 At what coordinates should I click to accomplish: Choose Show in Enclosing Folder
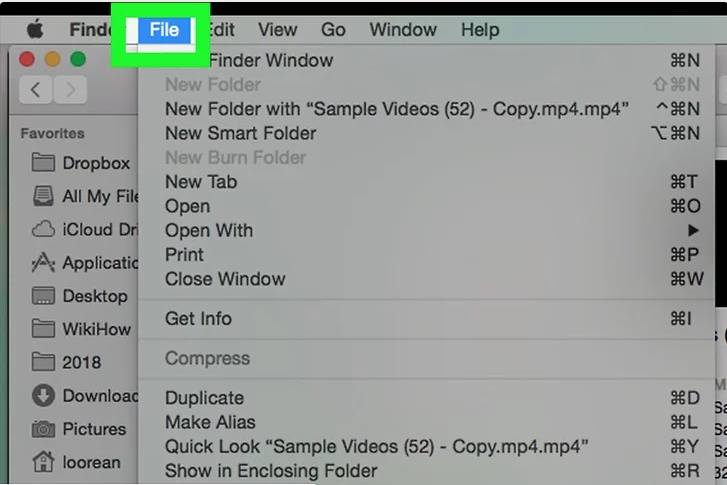point(427,471)
